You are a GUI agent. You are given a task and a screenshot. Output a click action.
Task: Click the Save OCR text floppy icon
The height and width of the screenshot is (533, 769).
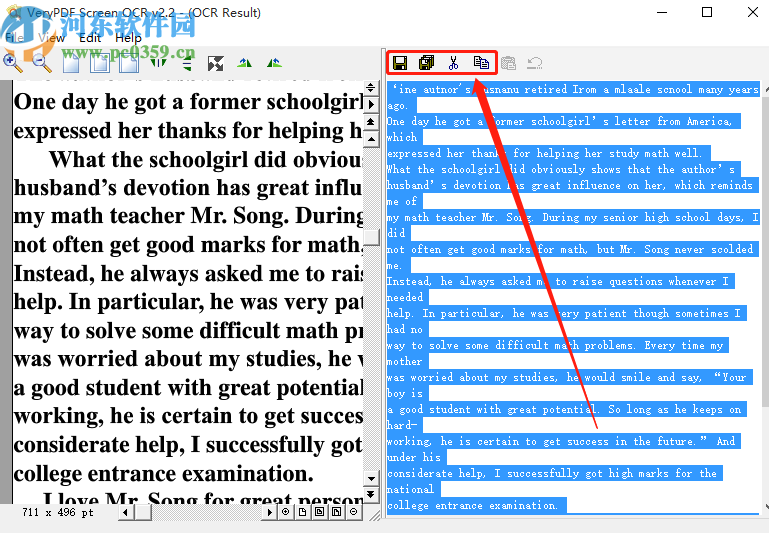tap(400, 63)
